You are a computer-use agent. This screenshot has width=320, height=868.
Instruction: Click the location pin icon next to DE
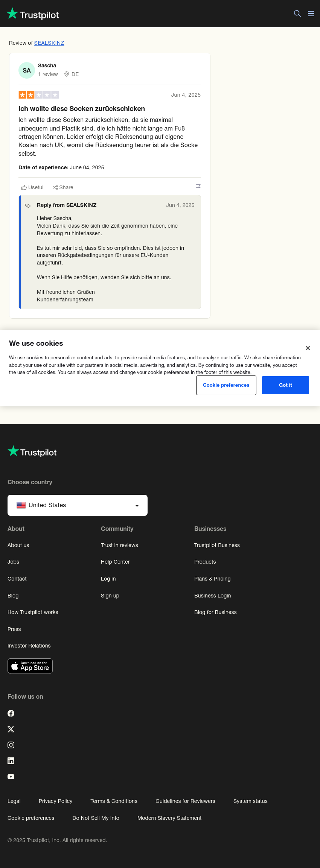click(67, 74)
